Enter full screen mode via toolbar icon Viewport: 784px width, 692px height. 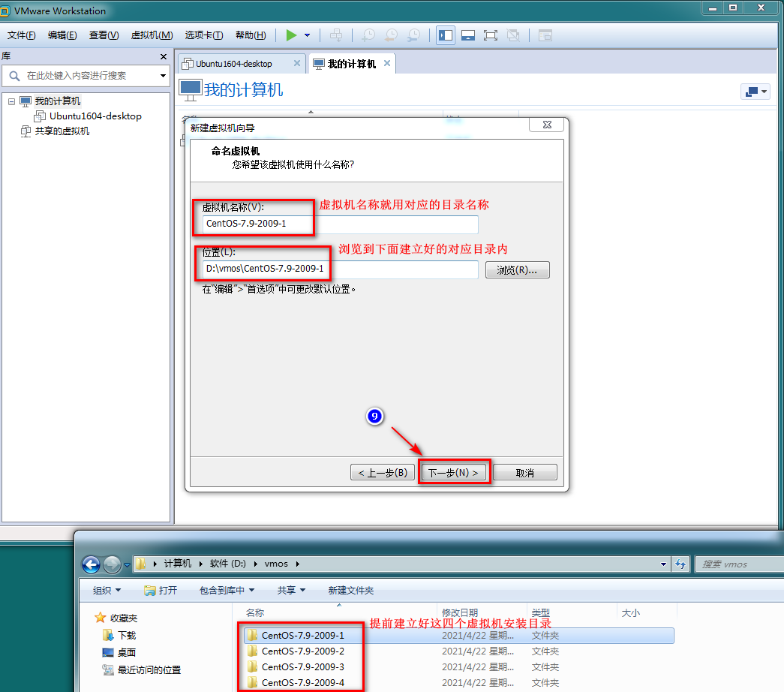coord(491,35)
